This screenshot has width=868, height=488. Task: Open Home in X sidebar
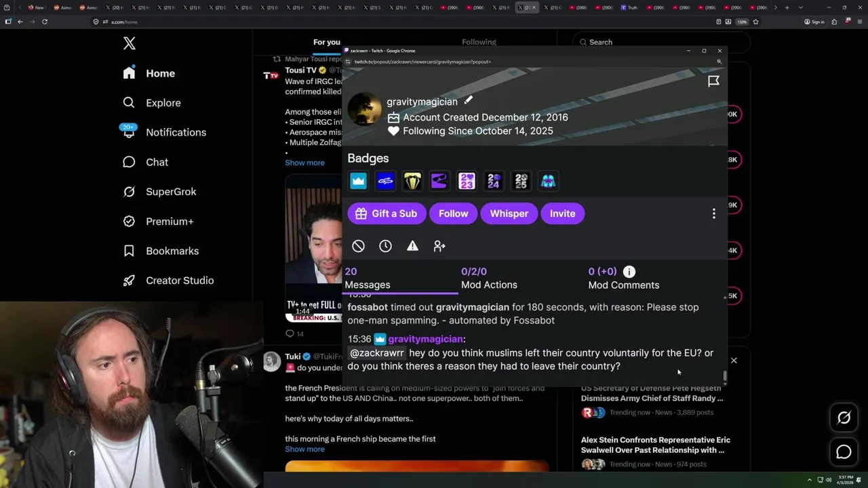149,73
